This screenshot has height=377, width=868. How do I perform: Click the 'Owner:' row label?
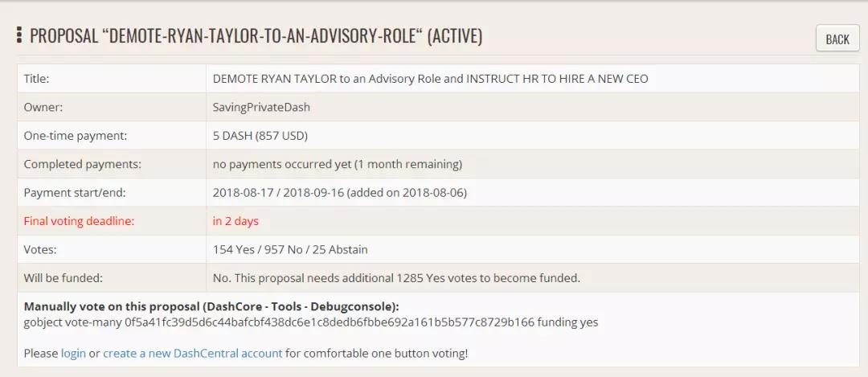(43, 107)
